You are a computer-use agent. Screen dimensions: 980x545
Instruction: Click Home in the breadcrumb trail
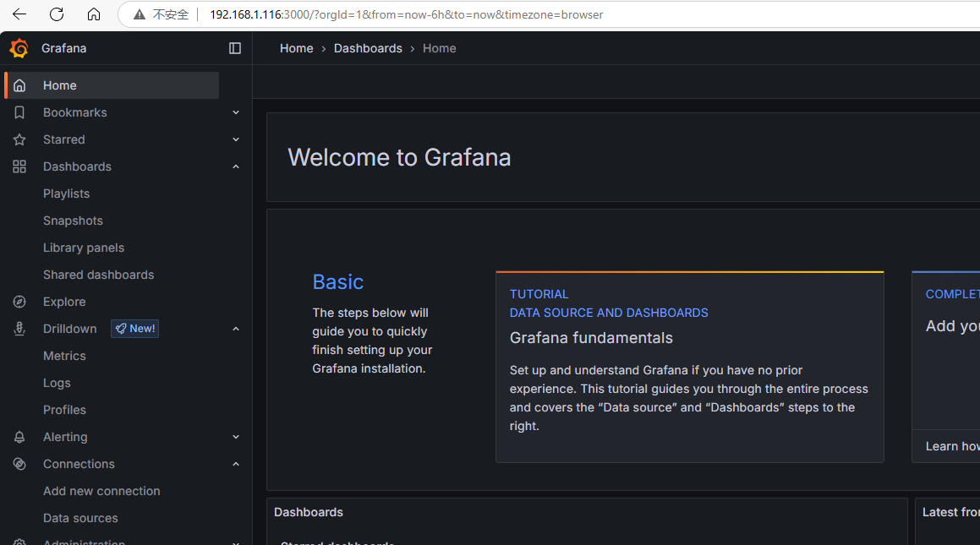[x=296, y=48]
